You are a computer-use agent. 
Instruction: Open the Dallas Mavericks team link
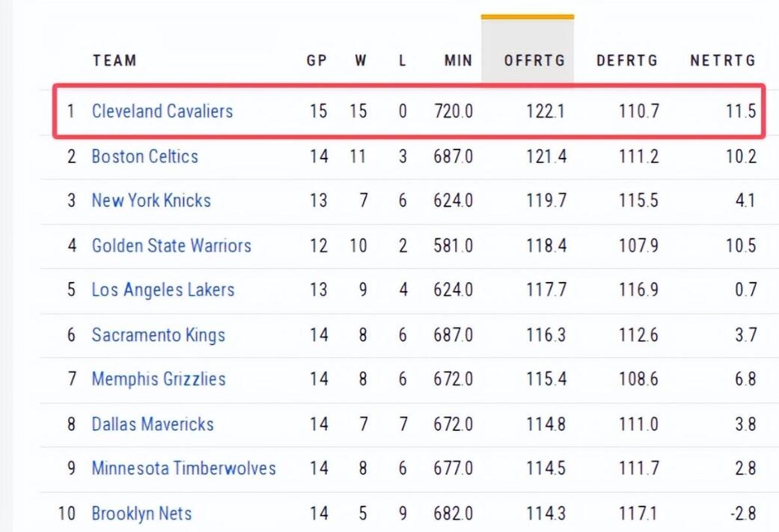(x=153, y=424)
